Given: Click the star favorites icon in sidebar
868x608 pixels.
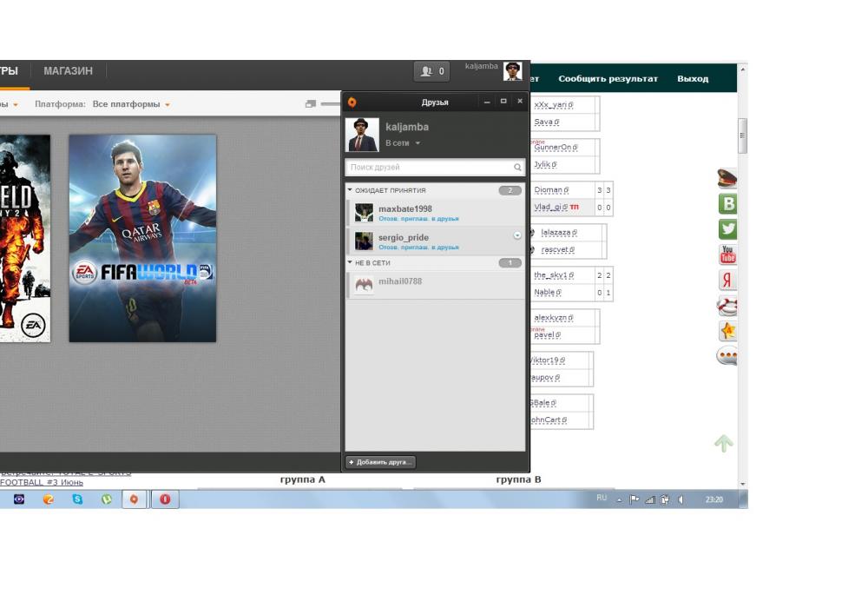Looking at the screenshot, I should [727, 331].
